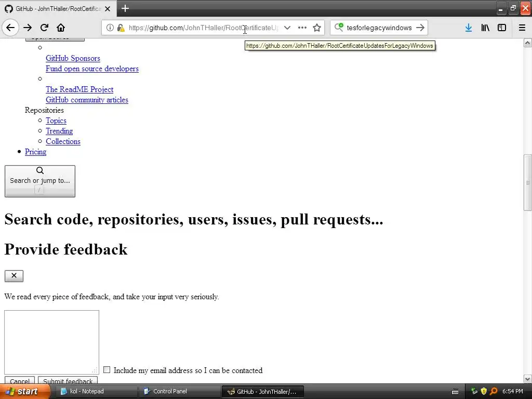Click the vertical scrollbar thumb
The width and height of the screenshot is (532, 399).
(528, 182)
